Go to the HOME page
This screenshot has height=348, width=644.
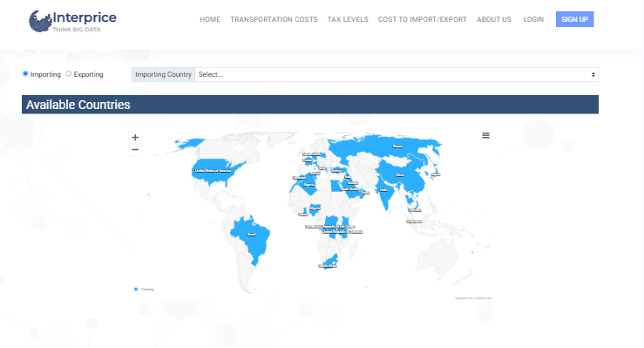pyautogui.click(x=210, y=19)
